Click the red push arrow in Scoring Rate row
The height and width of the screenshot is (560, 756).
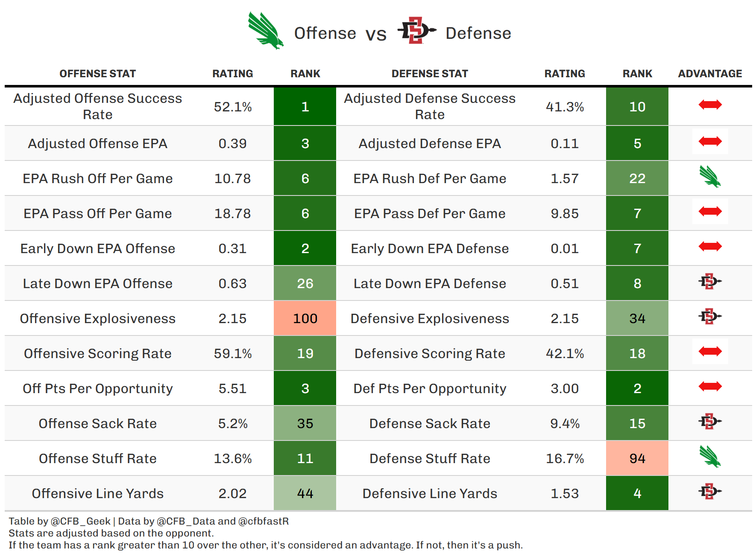point(710,352)
